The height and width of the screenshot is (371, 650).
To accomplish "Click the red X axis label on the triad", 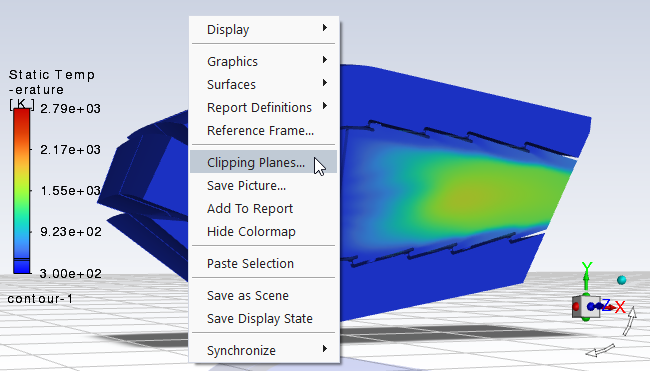I will click(x=620, y=307).
